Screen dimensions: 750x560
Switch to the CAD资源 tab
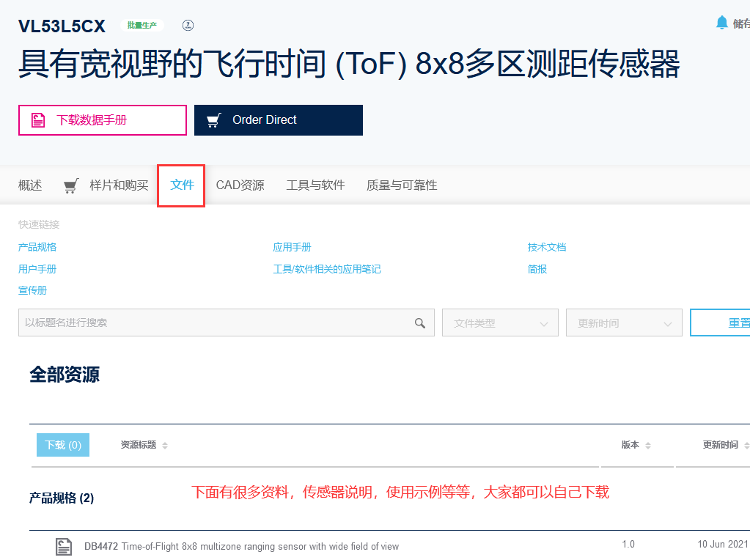pos(240,185)
